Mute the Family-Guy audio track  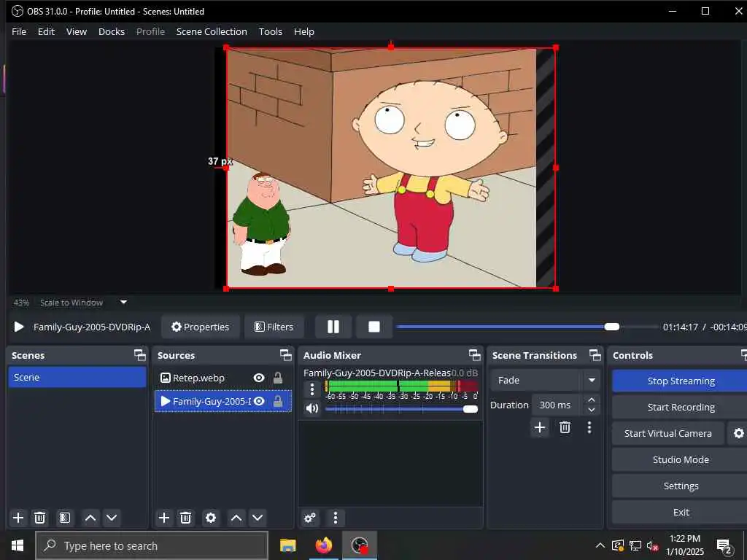[312, 408]
